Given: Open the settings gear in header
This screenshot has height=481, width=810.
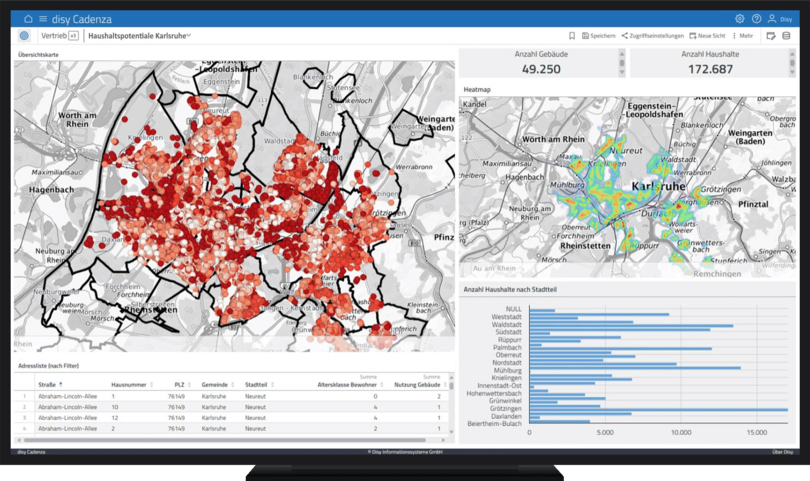Looking at the screenshot, I should [x=740, y=19].
